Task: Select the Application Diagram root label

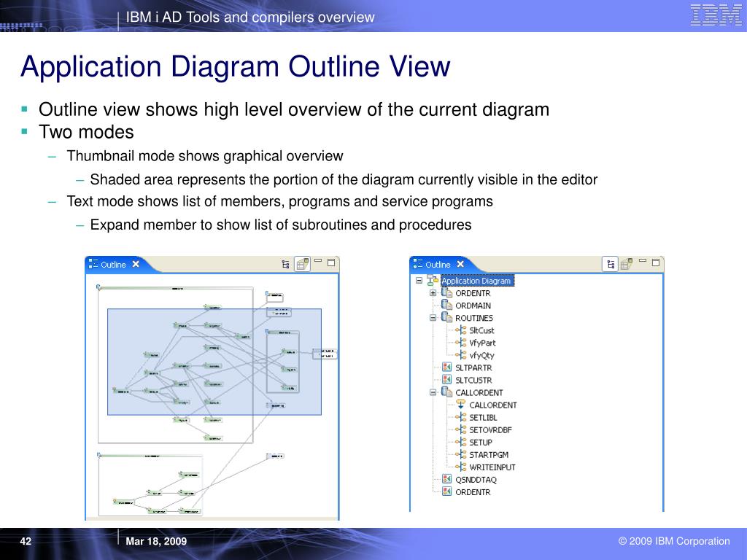Action: pyautogui.click(x=476, y=281)
